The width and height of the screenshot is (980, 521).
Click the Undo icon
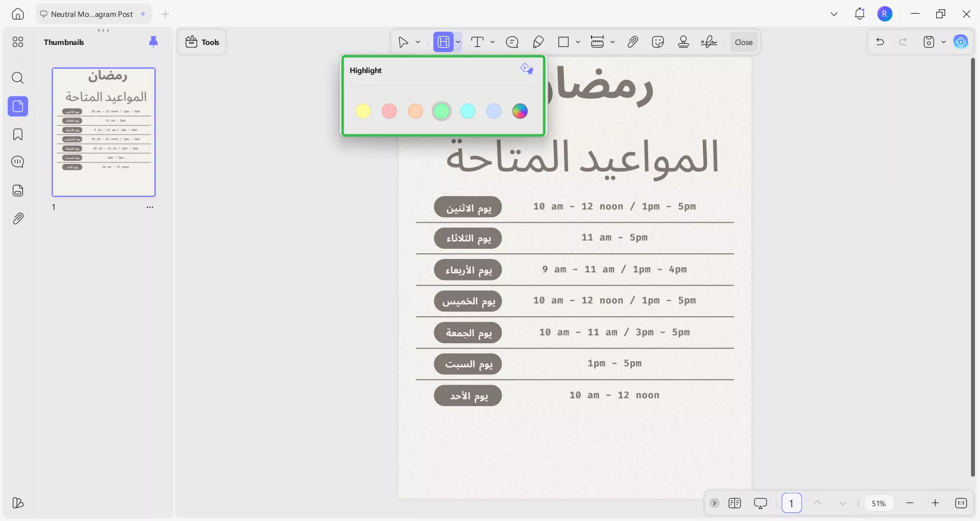[x=880, y=42]
